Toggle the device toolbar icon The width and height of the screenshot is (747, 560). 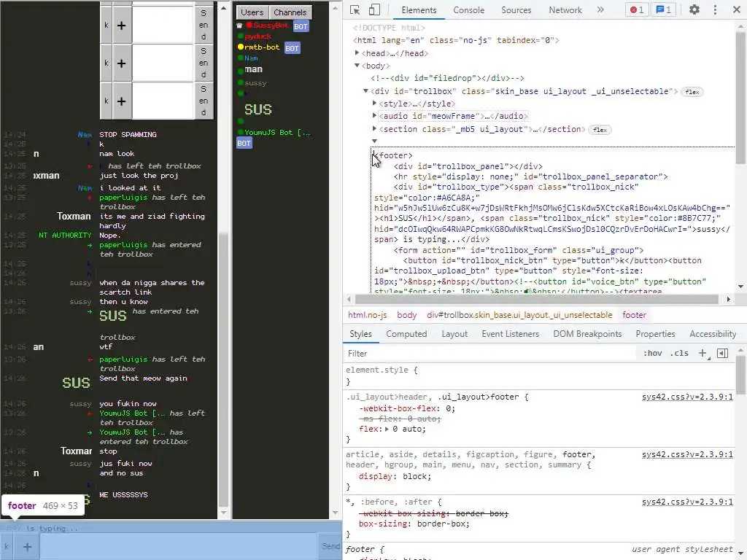[375, 9]
